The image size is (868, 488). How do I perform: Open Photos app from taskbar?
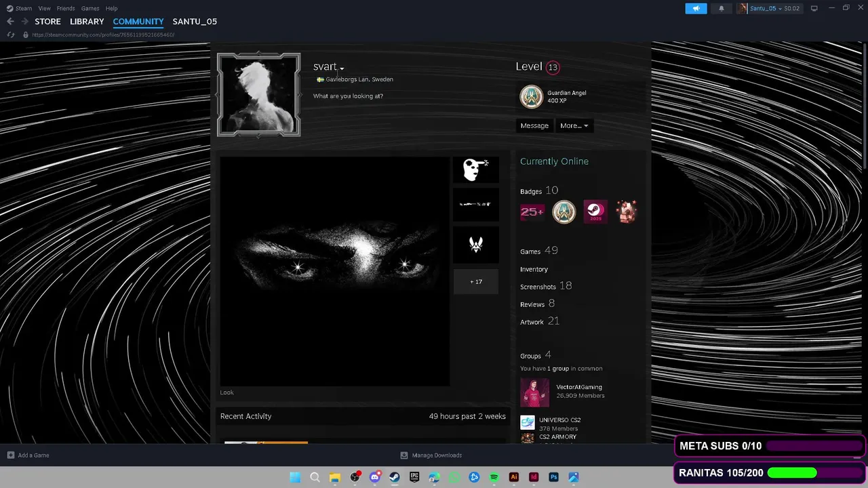coord(573,477)
